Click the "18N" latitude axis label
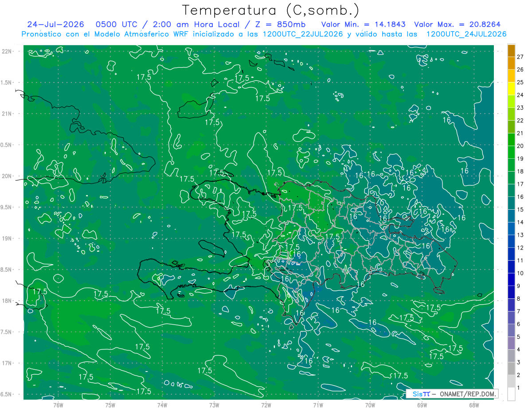 pyautogui.click(x=8, y=301)
